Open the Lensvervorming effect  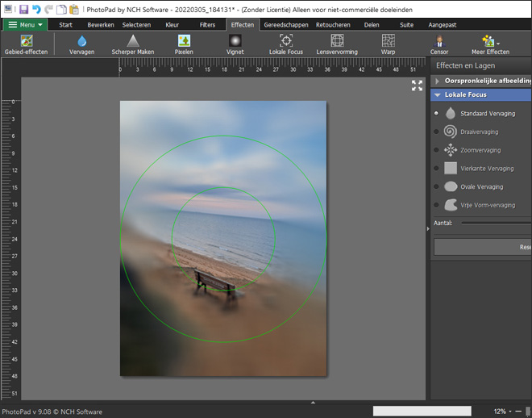click(x=337, y=44)
